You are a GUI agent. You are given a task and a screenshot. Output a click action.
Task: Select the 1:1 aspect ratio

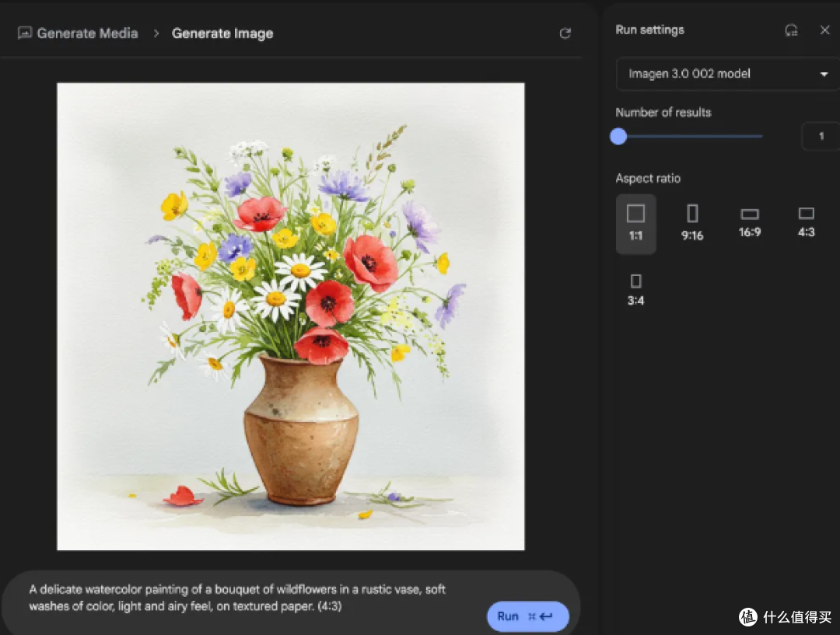[636, 224]
